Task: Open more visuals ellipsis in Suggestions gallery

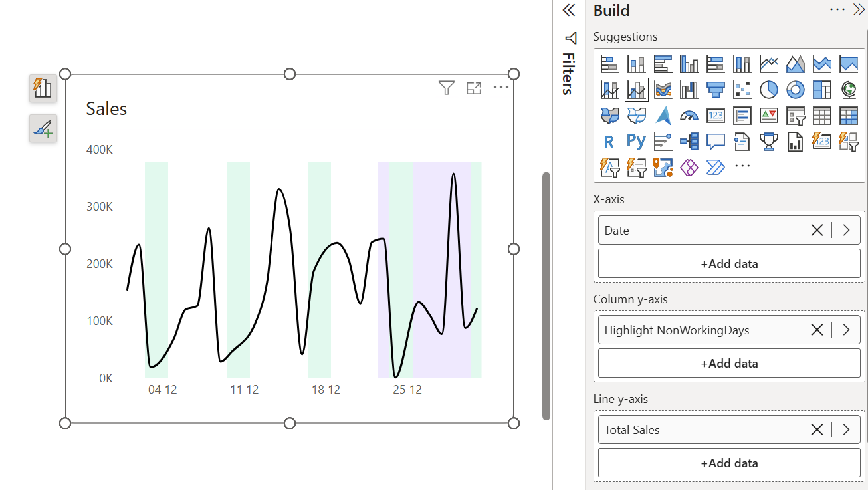Action: pos(742,166)
